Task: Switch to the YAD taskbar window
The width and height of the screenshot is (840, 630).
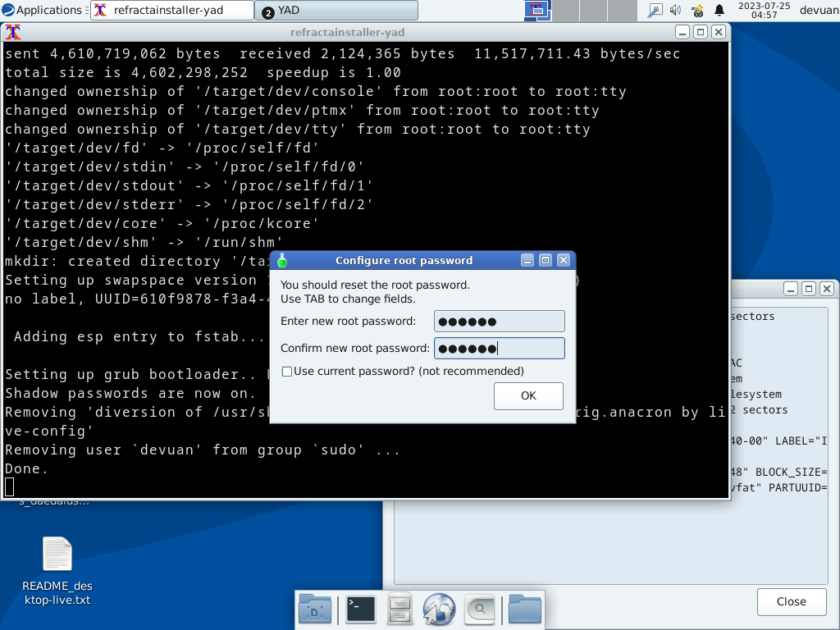Action: 336,11
